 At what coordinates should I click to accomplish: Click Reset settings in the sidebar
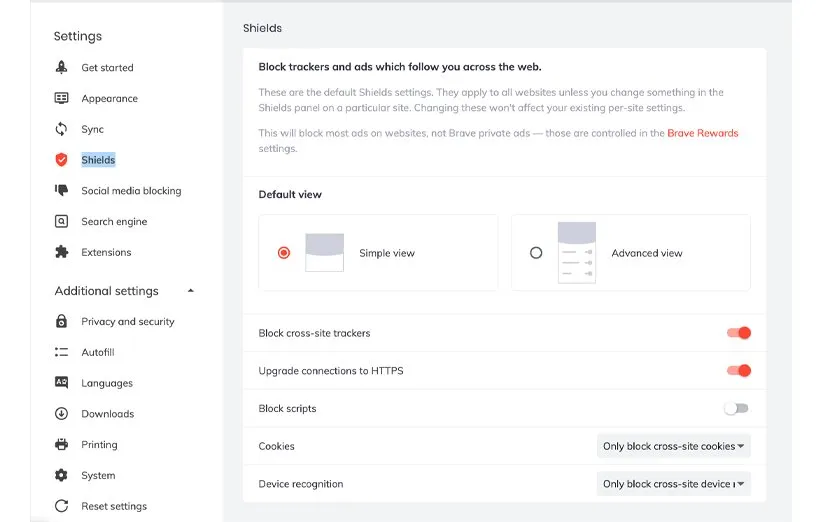[x=113, y=506]
